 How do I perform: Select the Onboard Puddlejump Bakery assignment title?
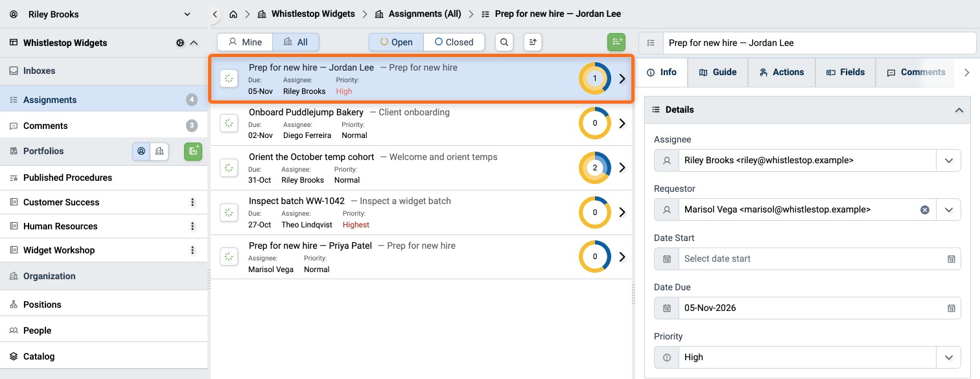[x=306, y=112]
